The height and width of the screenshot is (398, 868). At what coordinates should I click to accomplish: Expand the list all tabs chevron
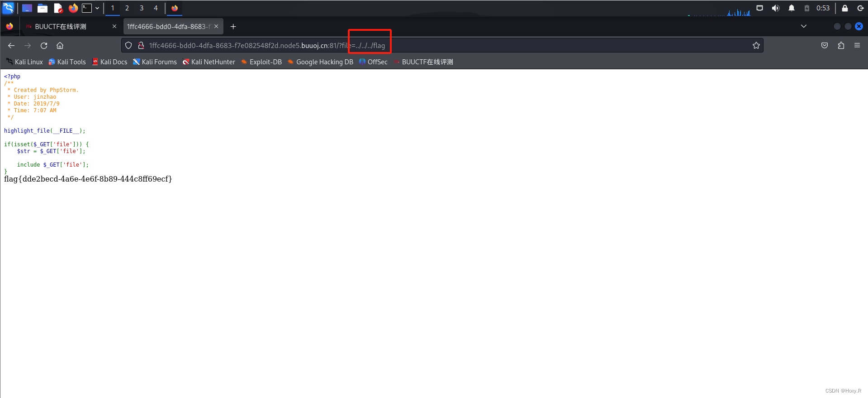point(804,26)
